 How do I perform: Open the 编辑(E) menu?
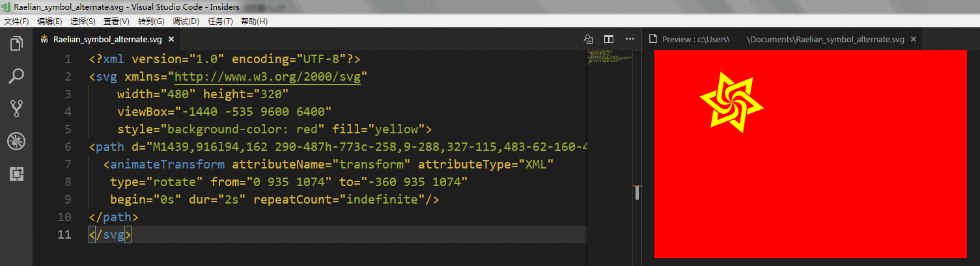point(49,21)
